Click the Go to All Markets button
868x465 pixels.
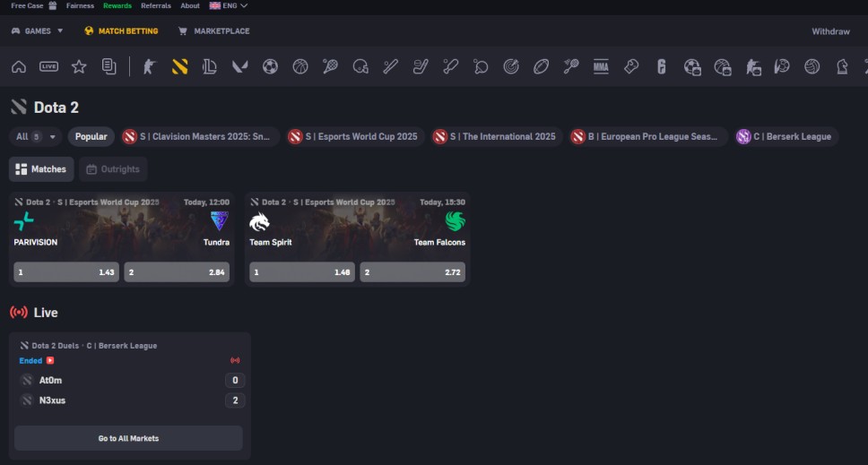tap(128, 438)
